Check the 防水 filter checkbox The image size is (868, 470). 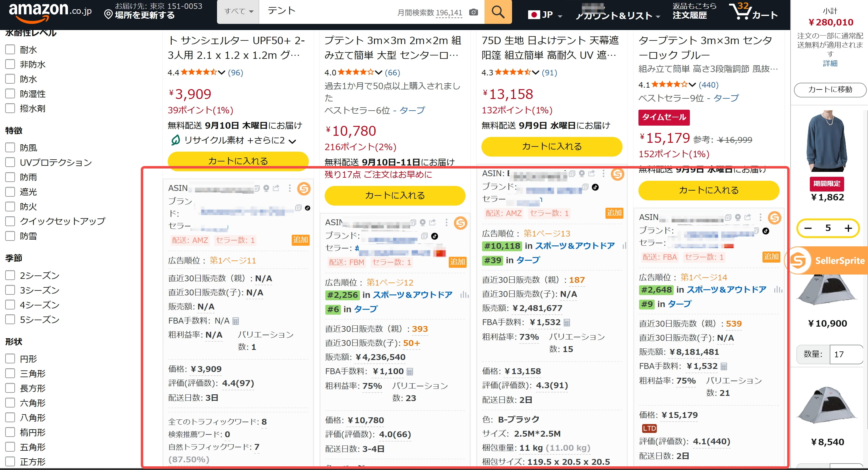coord(10,79)
